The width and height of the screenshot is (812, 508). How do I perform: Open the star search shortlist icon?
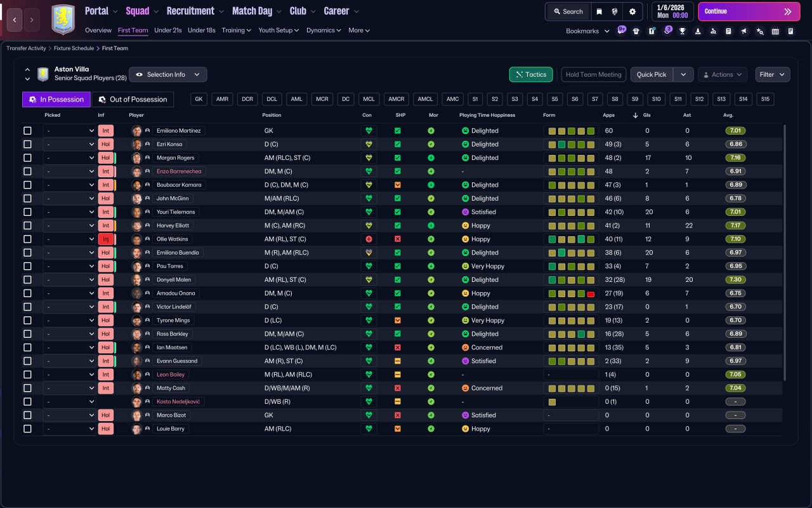point(760,31)
